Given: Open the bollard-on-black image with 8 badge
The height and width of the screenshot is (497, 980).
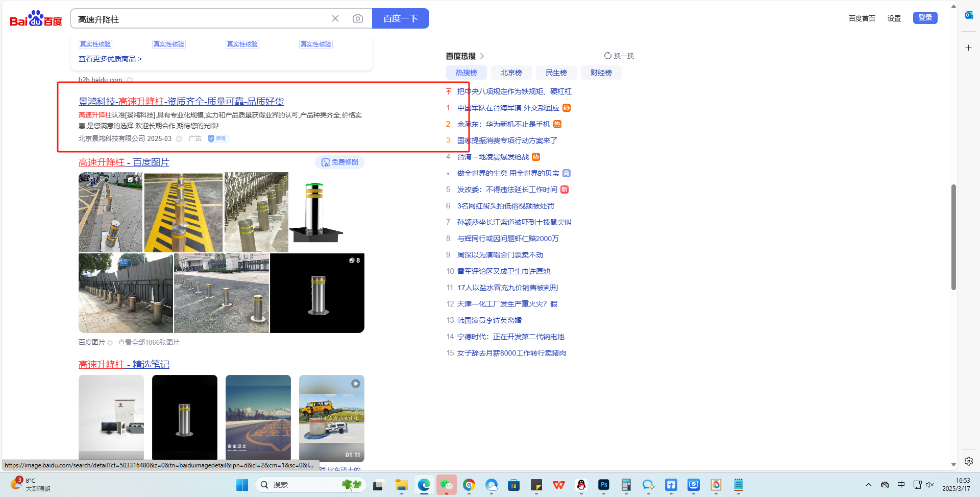Looking at the screenshot, I should tap(317, 293).
